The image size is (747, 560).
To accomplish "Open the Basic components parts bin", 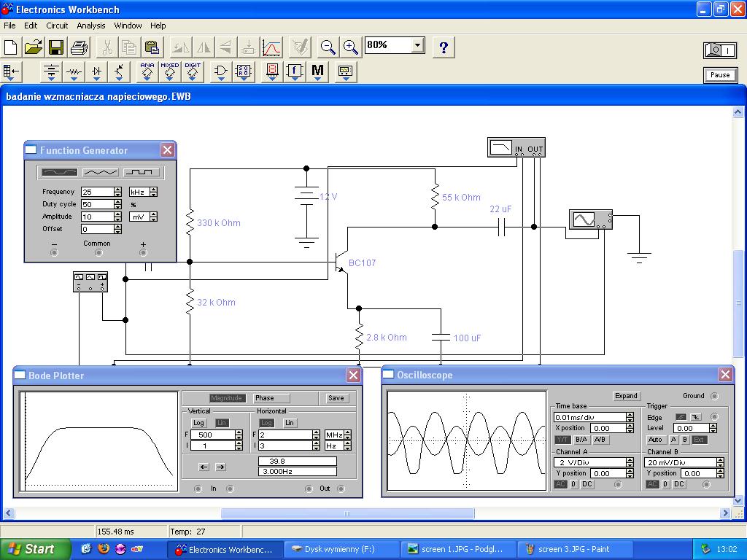I will click(74, 72).
